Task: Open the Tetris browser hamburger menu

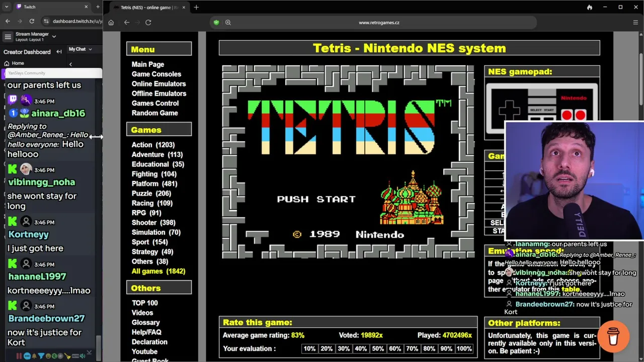Action: (635, 23)
